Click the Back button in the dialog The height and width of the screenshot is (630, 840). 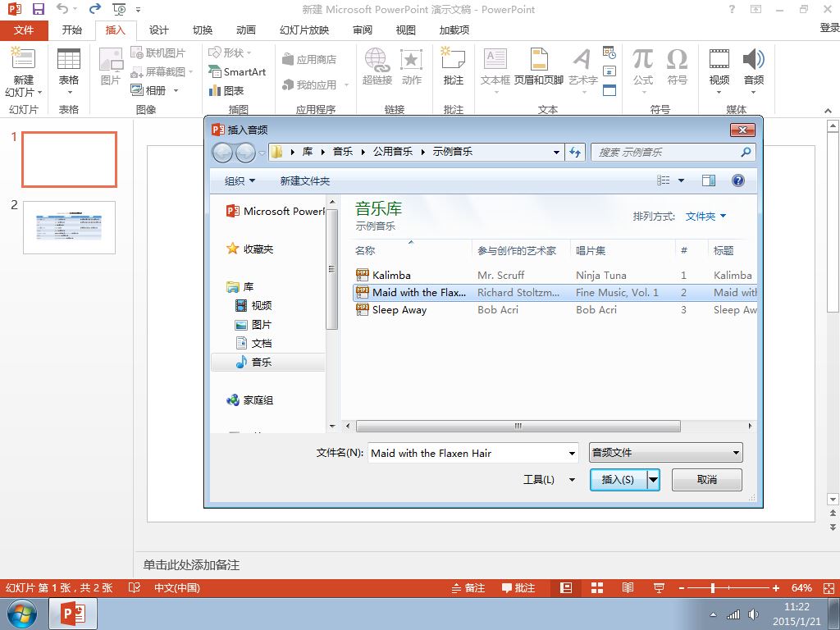click(x=222, y=153)
